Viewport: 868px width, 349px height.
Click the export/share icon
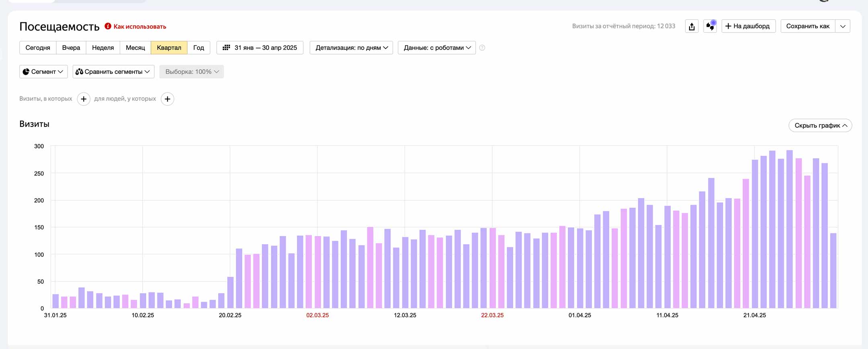[x=692, y=27]
